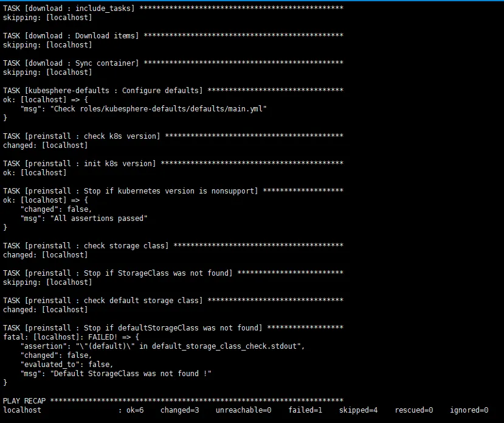This screenshot has height=423, width=504.
Task: Click 'skipped=4' in the recap line
Action: point(358,410)
